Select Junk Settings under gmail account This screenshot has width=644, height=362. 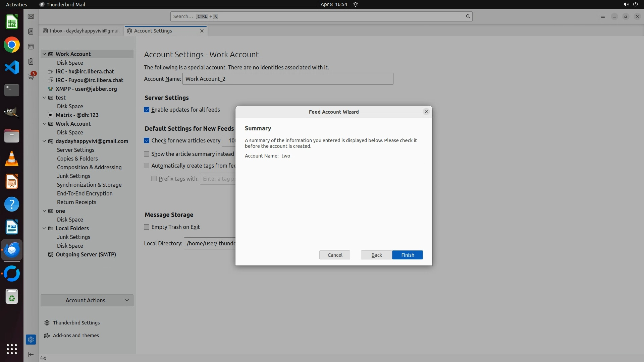point(73,176)
